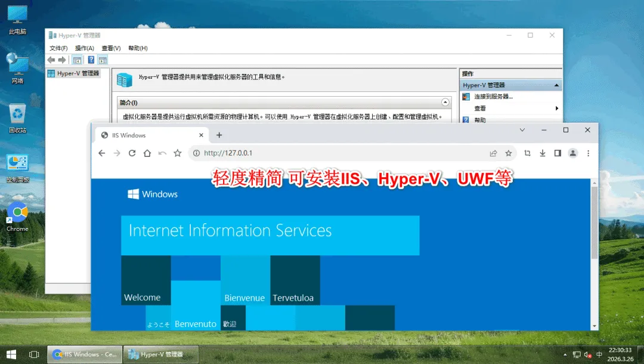This screenshot has width=644, height=364.
Task: Collapse the 简介(I) section
Action: 445,102
